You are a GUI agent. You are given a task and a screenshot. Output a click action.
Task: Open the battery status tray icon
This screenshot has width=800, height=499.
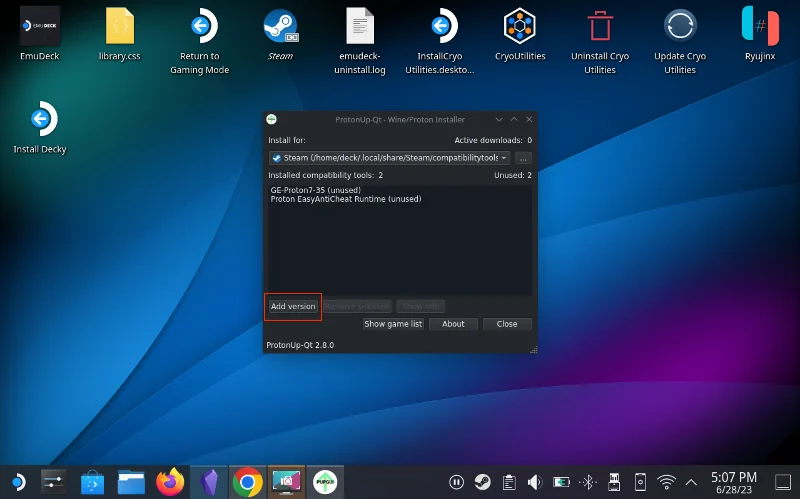tap(561, 482)
